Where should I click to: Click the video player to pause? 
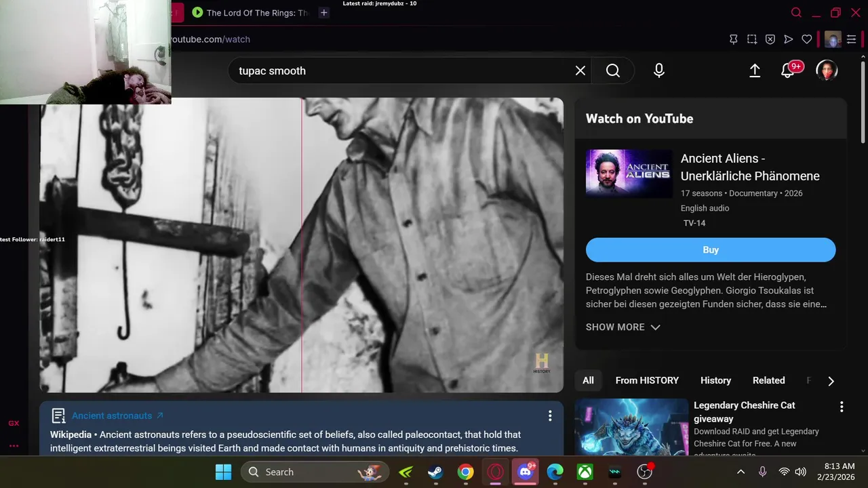(301, 245)
